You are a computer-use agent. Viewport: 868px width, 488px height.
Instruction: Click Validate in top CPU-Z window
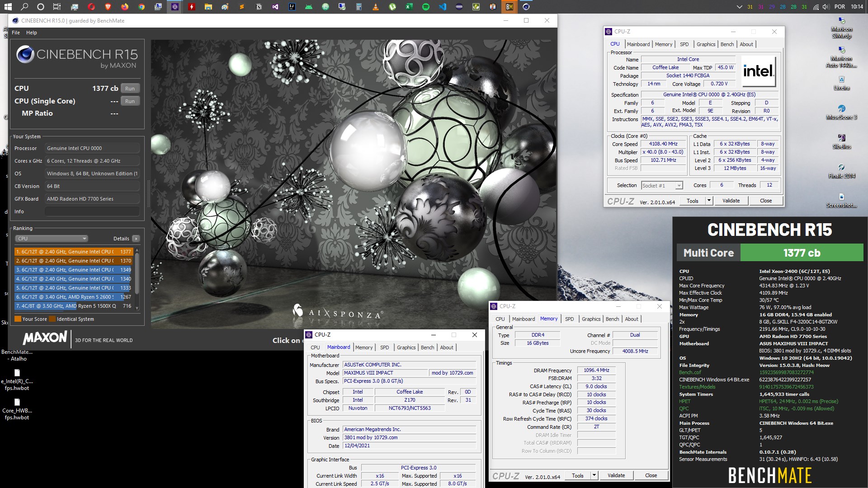pyautogui.click(x=731, y=201)
